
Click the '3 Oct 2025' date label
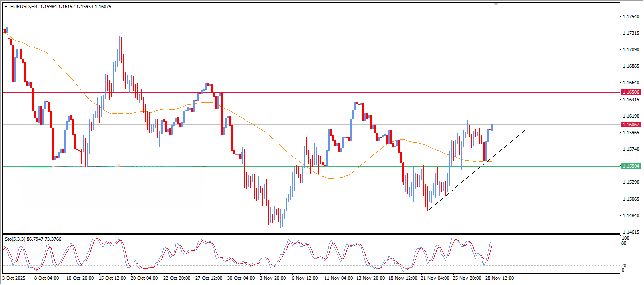[15, 278]
